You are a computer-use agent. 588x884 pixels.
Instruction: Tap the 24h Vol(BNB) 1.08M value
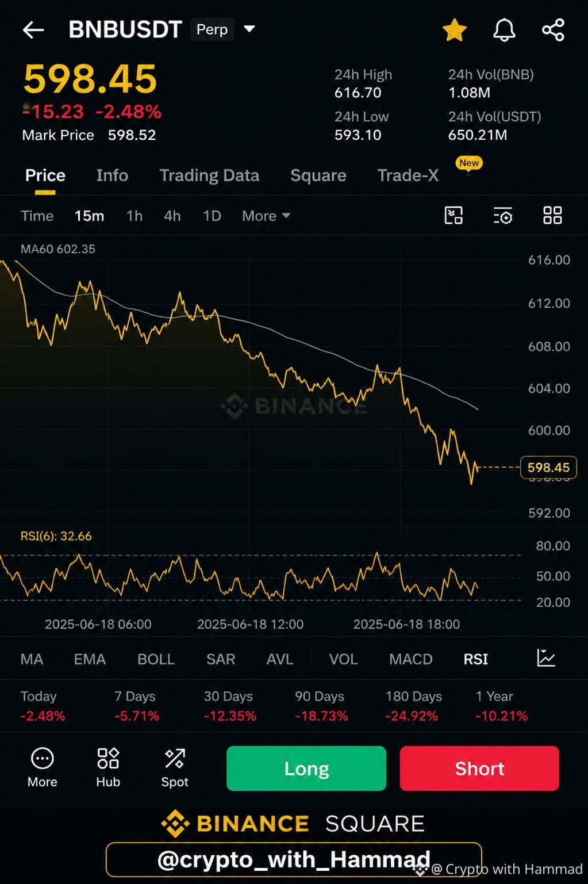[x=469, y=93]
